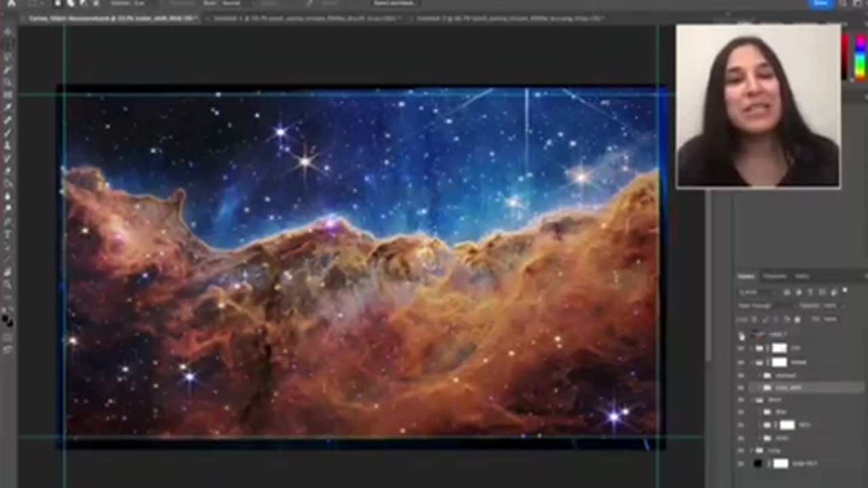Select the Horizontal Type tool

pos(9,234)
